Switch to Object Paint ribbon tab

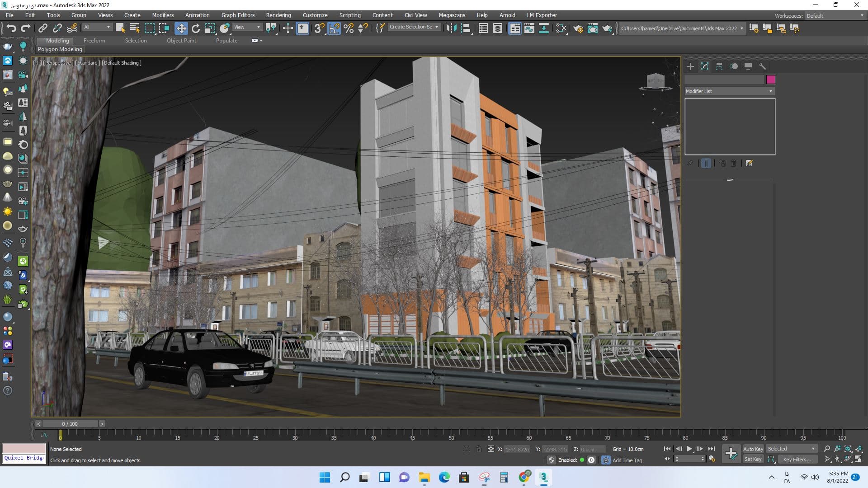tap(181, 41)
